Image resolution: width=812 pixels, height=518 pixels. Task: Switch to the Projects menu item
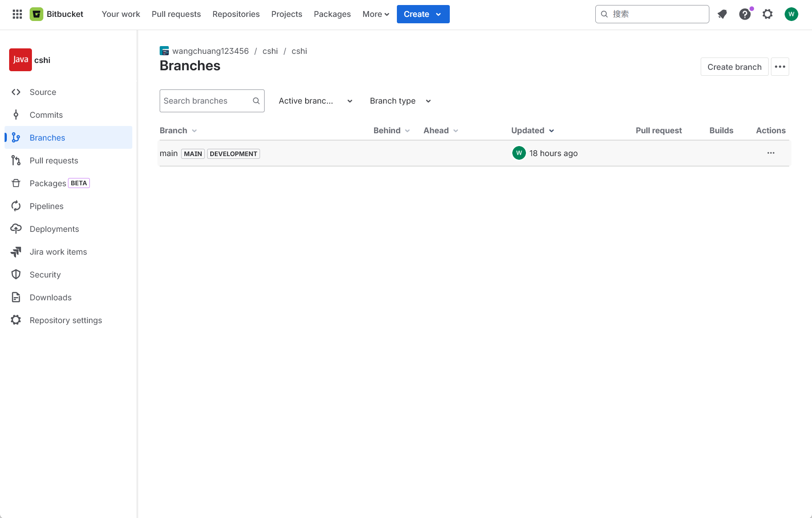pyautogui.click(x=286, y=14)
